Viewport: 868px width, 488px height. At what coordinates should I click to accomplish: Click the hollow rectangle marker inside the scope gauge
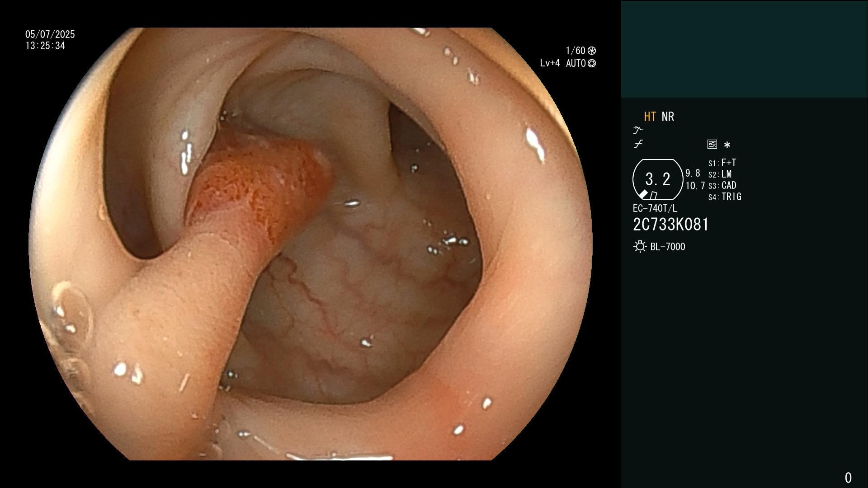pyautogui.click(x=654, y=195)
